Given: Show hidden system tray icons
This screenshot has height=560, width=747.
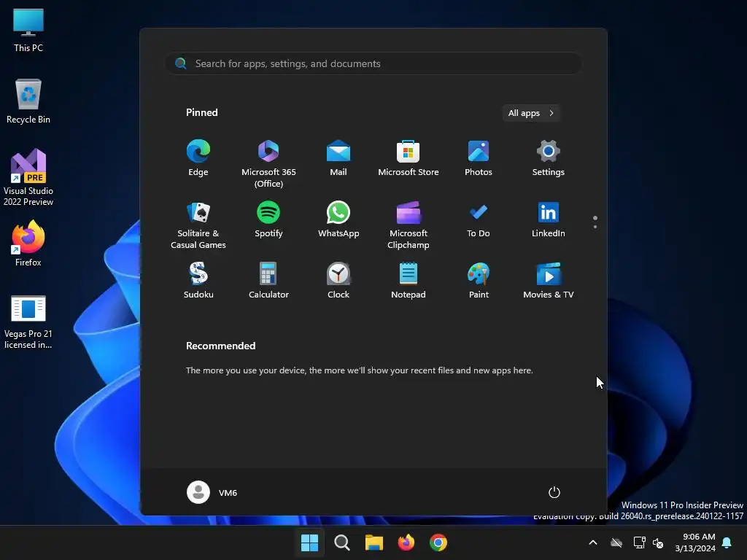Looking at the screenshot, I should coord(593,542).
